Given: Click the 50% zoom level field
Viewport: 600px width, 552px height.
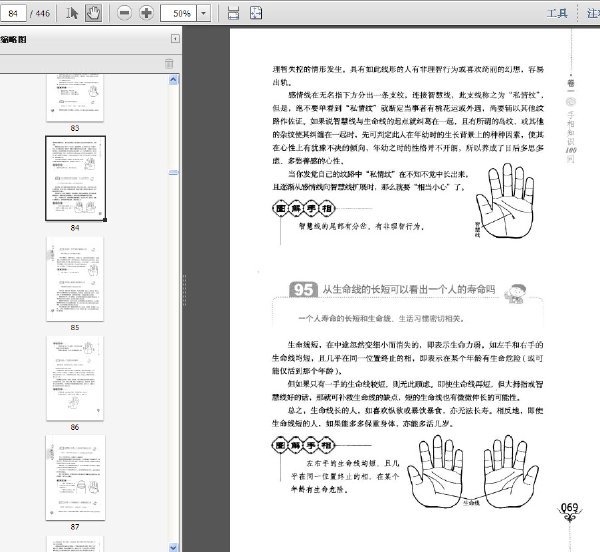Looking at the screenshot, I should [x=179, y=13].
